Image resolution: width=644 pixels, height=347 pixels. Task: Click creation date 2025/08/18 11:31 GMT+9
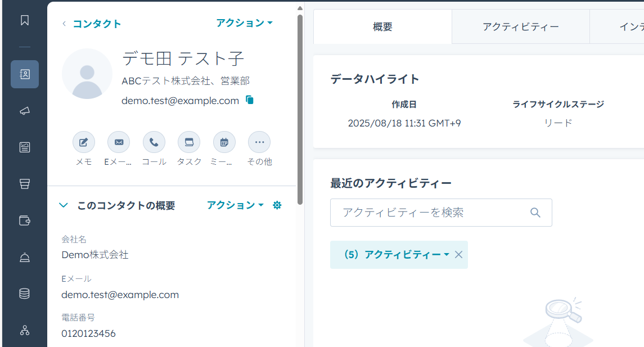pos(404,123)
